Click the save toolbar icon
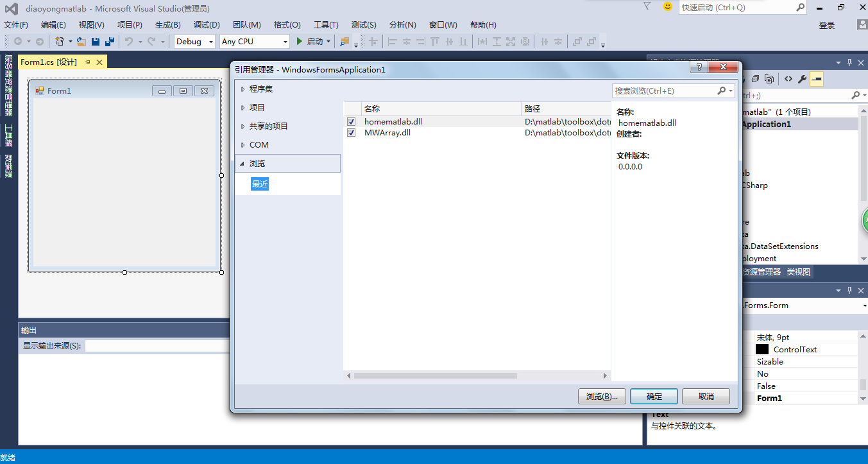Image resolution: width=868 pixels, height=464 pixels. click(96, 42)
